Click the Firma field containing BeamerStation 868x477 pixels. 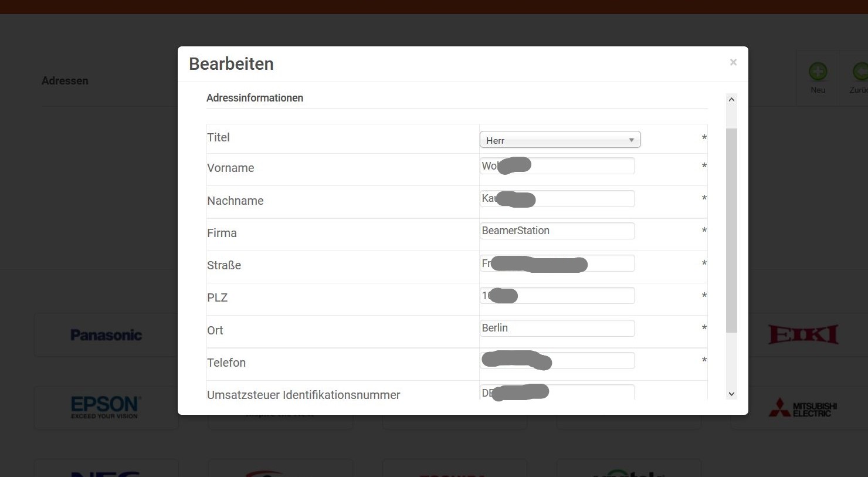click(x=557, y=231)
